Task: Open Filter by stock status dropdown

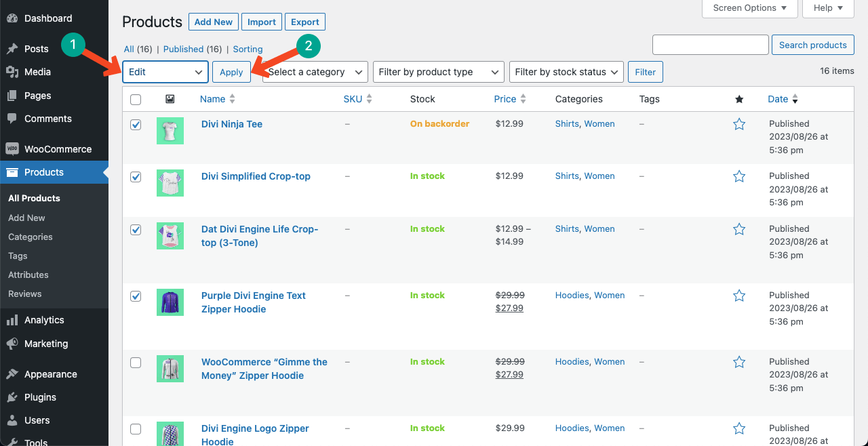Action: (x=566, y=72)
